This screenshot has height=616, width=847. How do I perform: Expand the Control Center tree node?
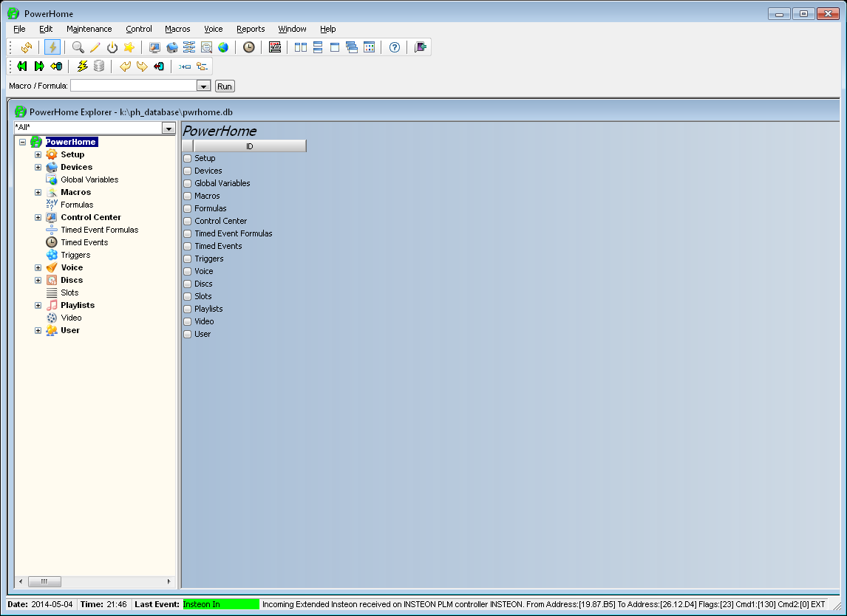[x=38, y=218]
